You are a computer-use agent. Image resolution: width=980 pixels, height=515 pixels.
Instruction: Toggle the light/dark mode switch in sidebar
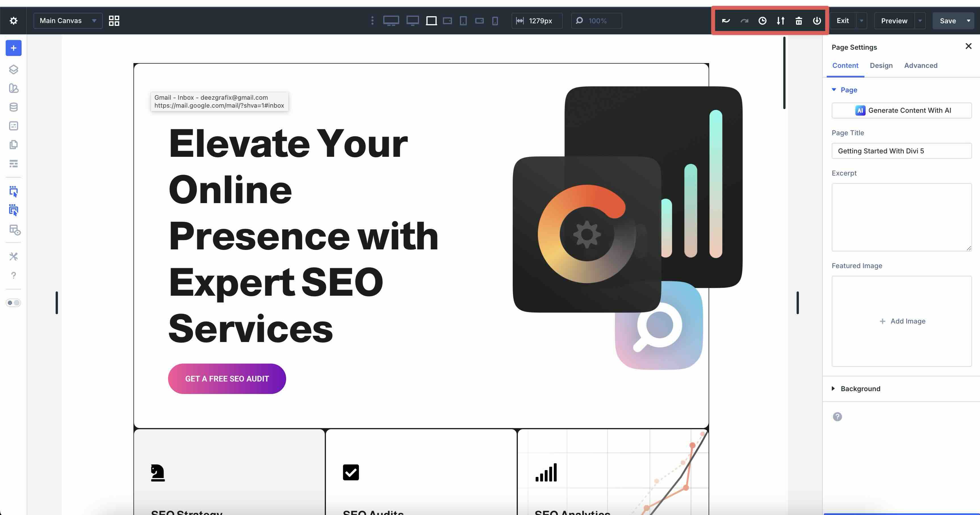coord(13,303)
